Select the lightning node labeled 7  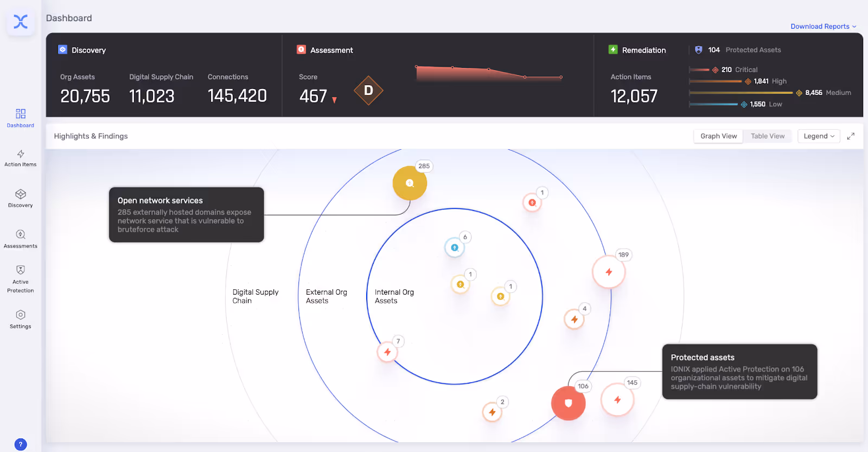pos(387,352)
